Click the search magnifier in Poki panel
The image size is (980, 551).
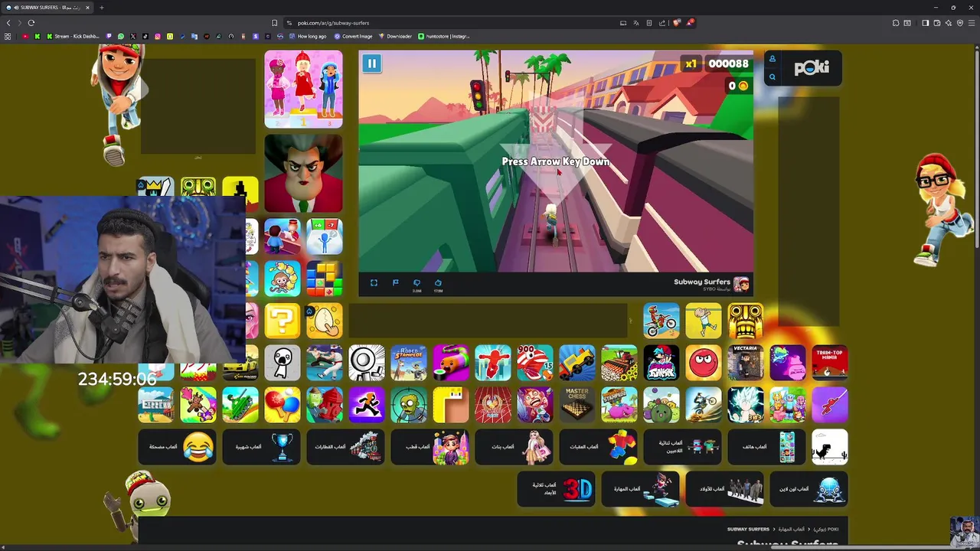tap(772, 77)
